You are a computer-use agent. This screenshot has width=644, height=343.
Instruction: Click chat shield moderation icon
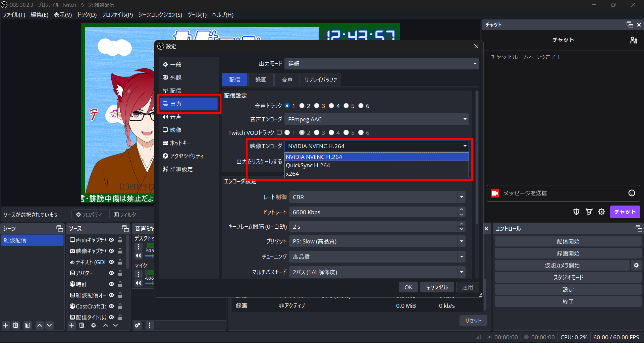tap(576, 212)
